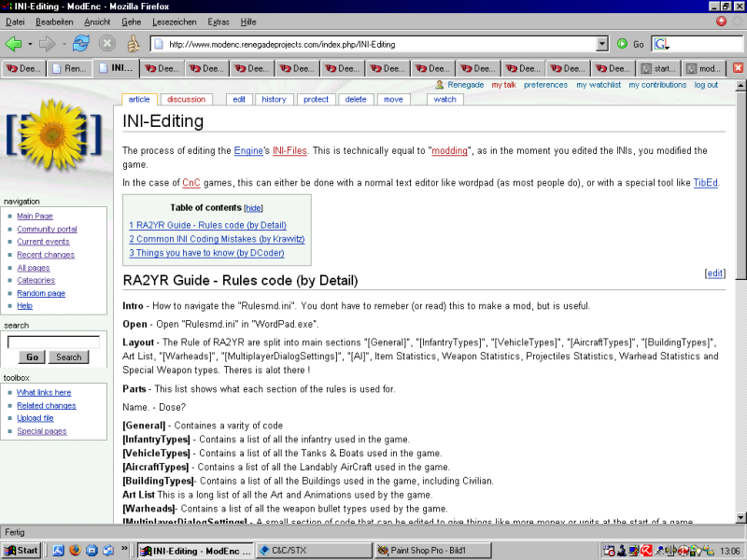Open Firefox quick launch icon in taskbar

[x=75, y=551]
